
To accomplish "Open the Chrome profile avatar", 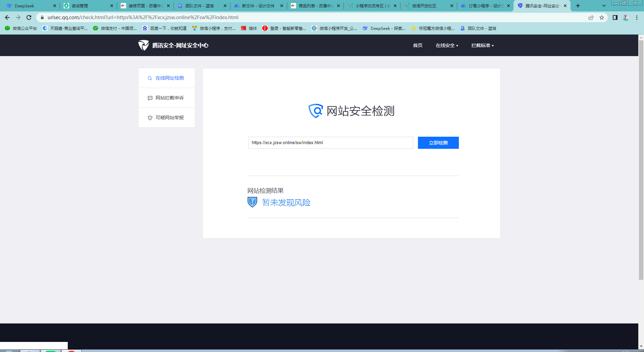I will 626,17.
